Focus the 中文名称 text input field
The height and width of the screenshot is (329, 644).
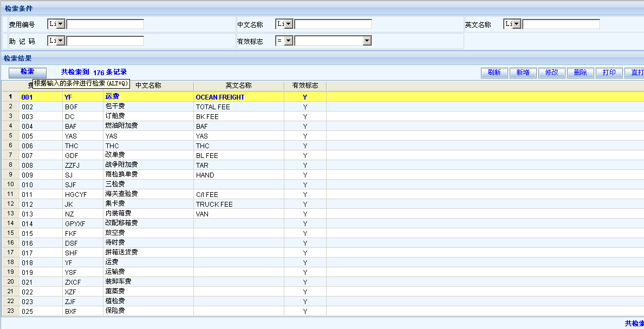click(333, 24)
